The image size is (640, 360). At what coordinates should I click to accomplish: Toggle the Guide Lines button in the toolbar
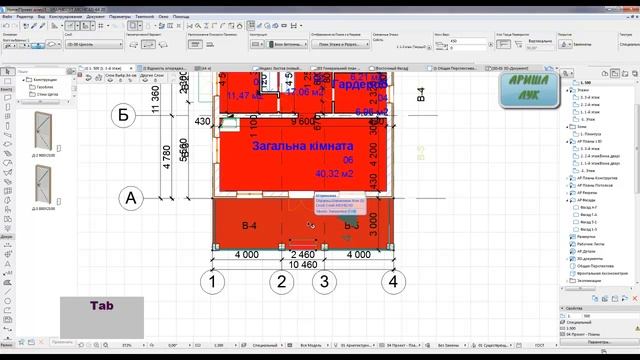tap(69, 26)
